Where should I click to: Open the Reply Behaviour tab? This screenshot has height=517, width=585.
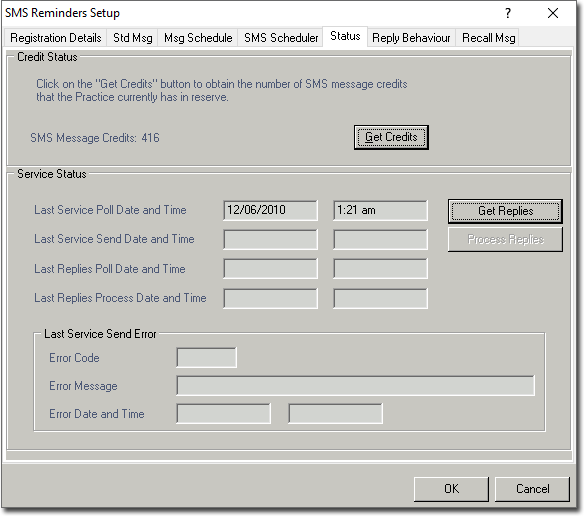tap(411, 38)
